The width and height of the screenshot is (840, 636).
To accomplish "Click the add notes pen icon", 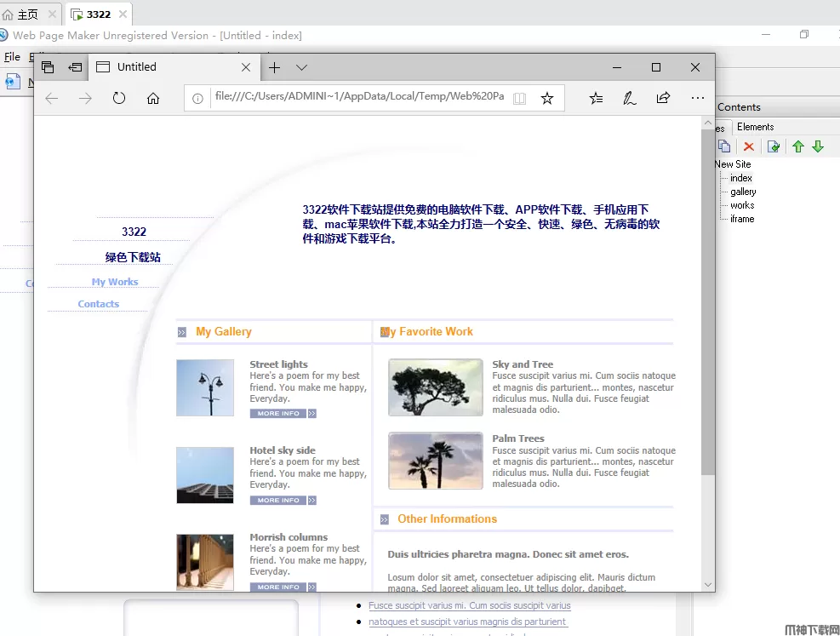I will point(629,99).
